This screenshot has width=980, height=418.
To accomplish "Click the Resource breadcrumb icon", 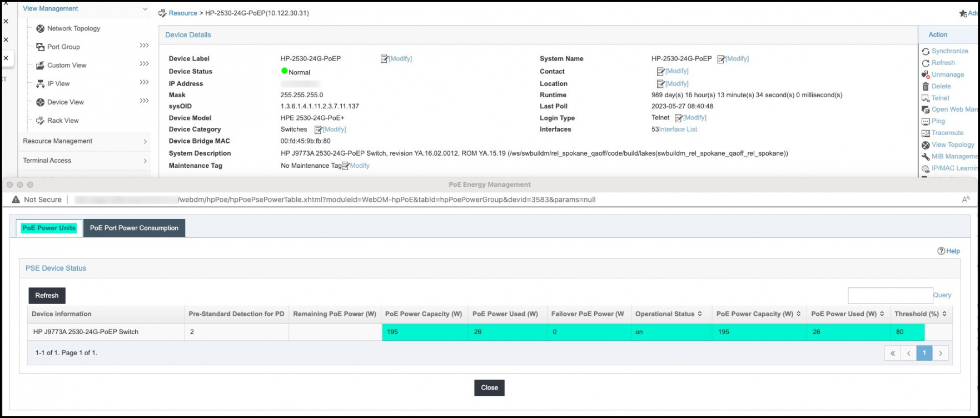I will coord(163,13).
